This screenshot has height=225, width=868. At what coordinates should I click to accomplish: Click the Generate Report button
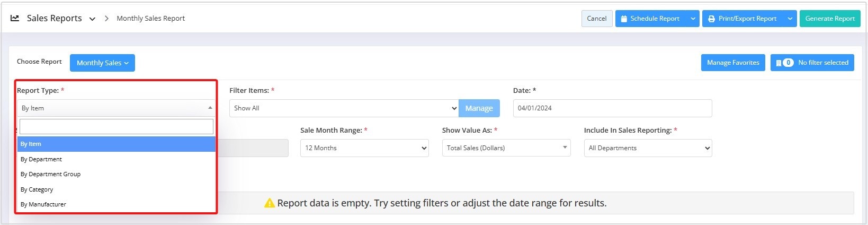click(x=830, y=19)
